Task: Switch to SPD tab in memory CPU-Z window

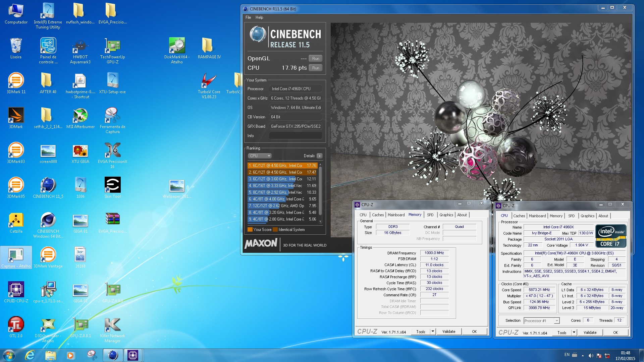Action: pos(430,215)
